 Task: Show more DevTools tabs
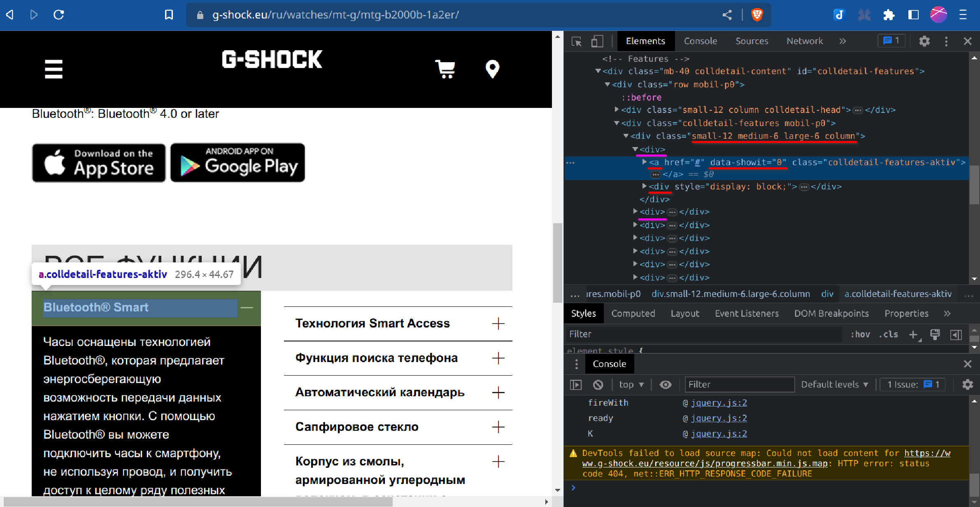(843, 41)
